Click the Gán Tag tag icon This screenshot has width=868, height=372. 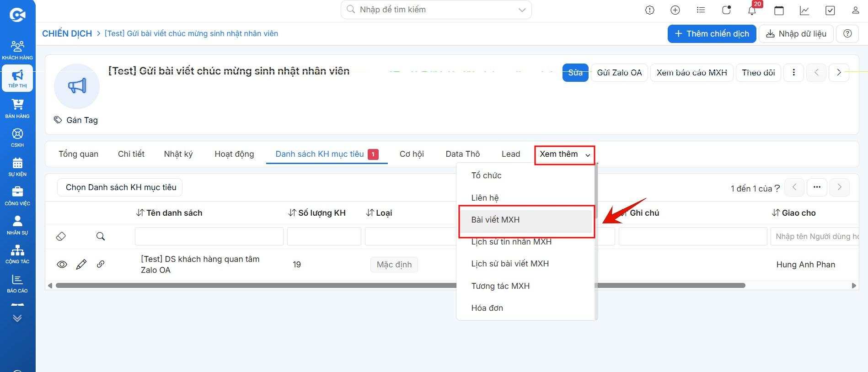click(x=58, y=120)
